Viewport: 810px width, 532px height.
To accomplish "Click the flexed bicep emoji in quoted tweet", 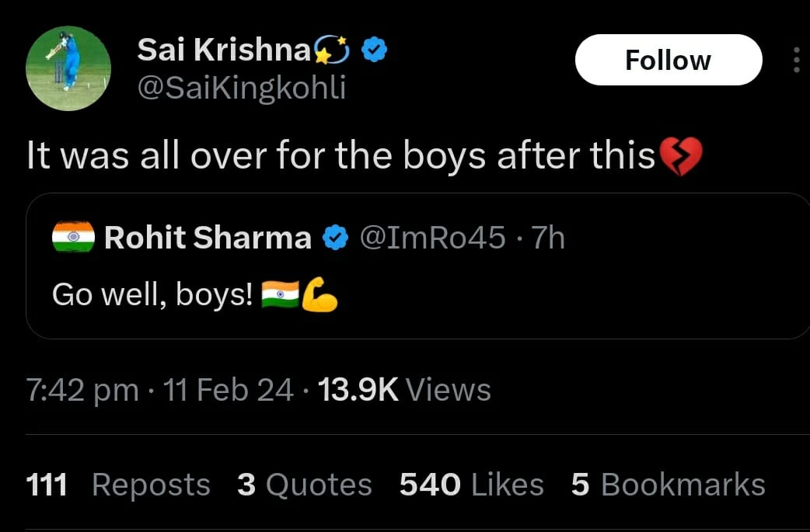I will tap(319, 296).
